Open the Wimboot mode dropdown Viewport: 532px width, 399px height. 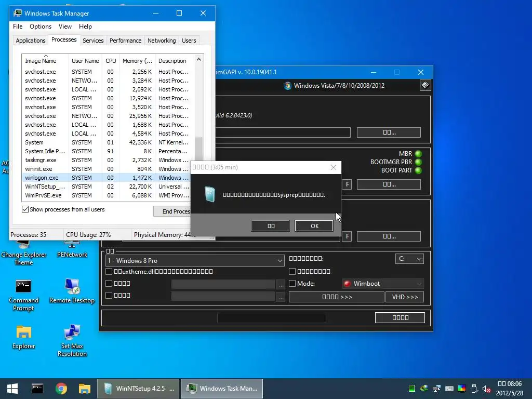(383, 284)
